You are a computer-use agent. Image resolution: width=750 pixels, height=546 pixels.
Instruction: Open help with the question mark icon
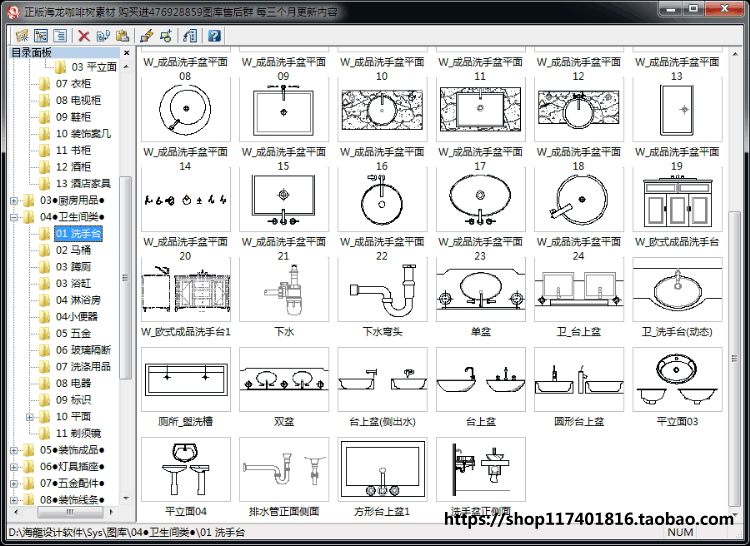click(x=214, y=36)
